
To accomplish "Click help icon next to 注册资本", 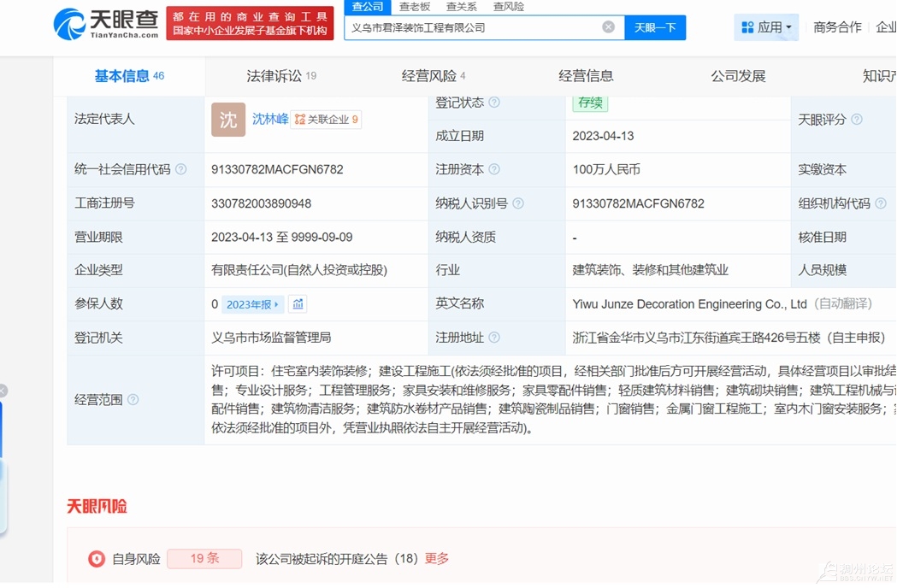I will click(x=494, y=170).
